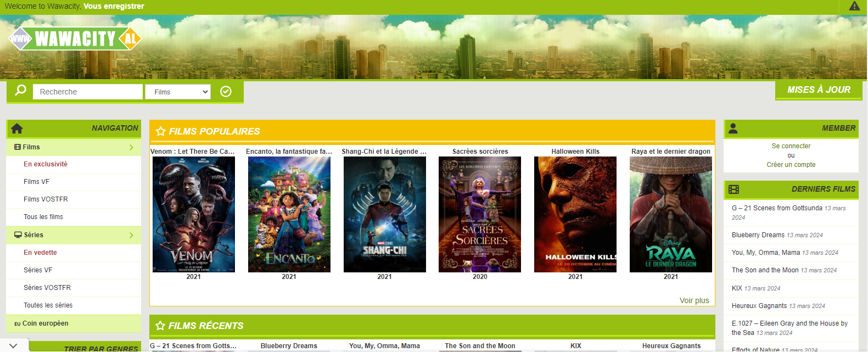The height and width of the screenshot is (352, 868).
Task: Open 'You, My, Omma, Mama' in Derniers Films
Action: coord(766,253)
